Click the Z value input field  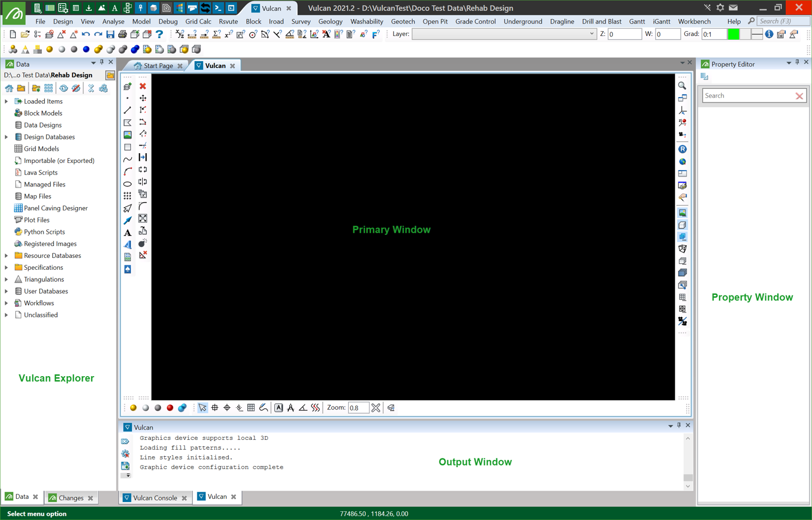(x=624, y=34)
